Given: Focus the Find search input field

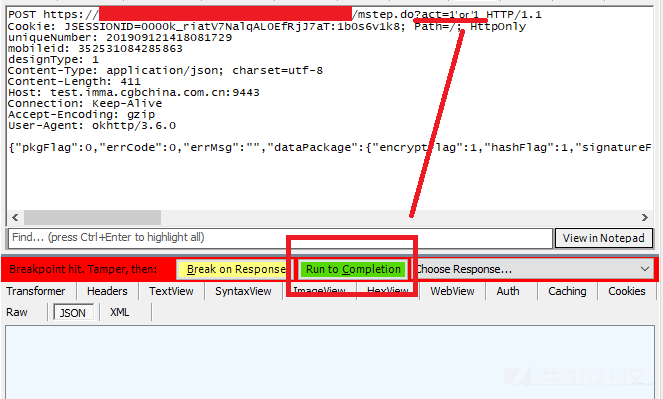Looking at the screenshot, I should tap(281, 238).
